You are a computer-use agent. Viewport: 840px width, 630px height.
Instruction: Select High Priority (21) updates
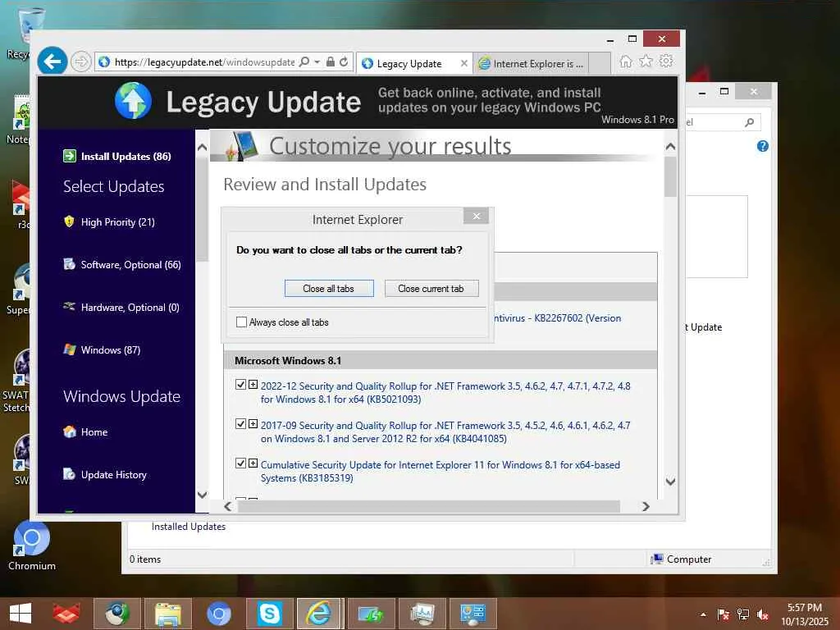click(x=117, y=221)
